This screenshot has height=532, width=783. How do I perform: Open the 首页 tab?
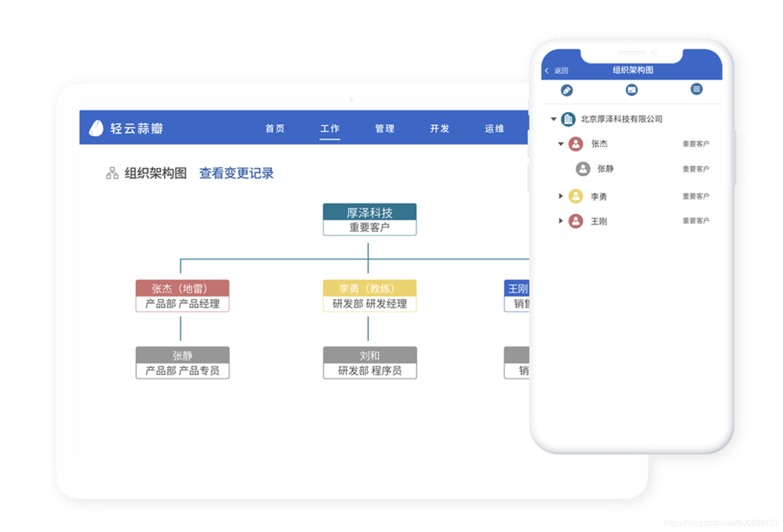point(275,128)
